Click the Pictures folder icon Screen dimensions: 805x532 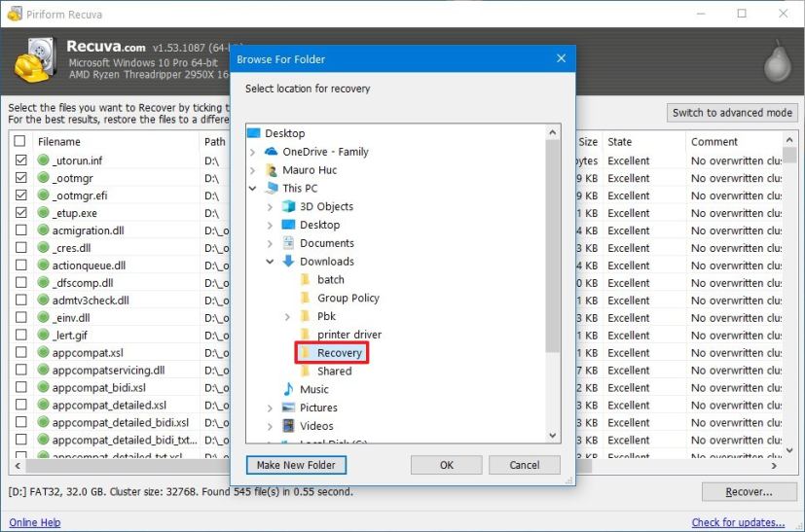pos(288,408)
